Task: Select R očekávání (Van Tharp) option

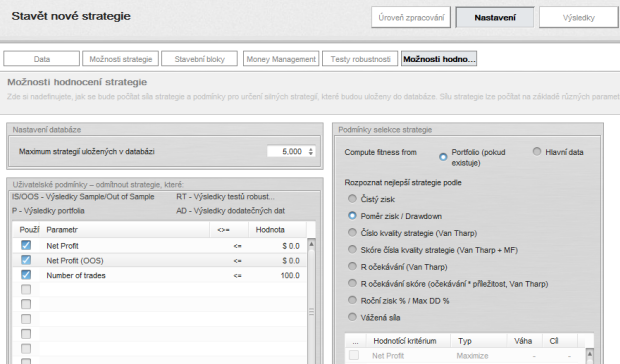Action: tap(352, 266)
